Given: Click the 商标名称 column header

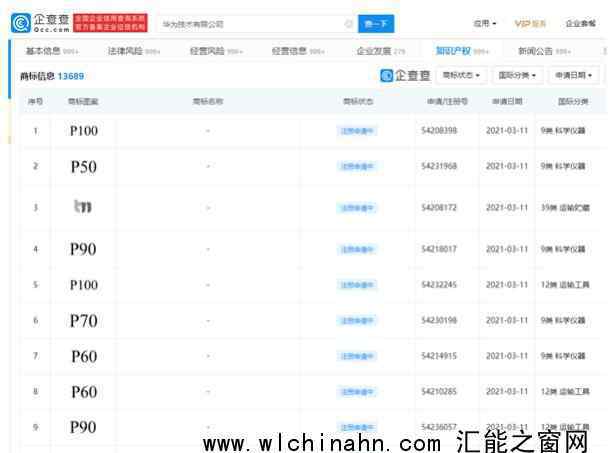Looking at the screenshot, I should point(208,101).
